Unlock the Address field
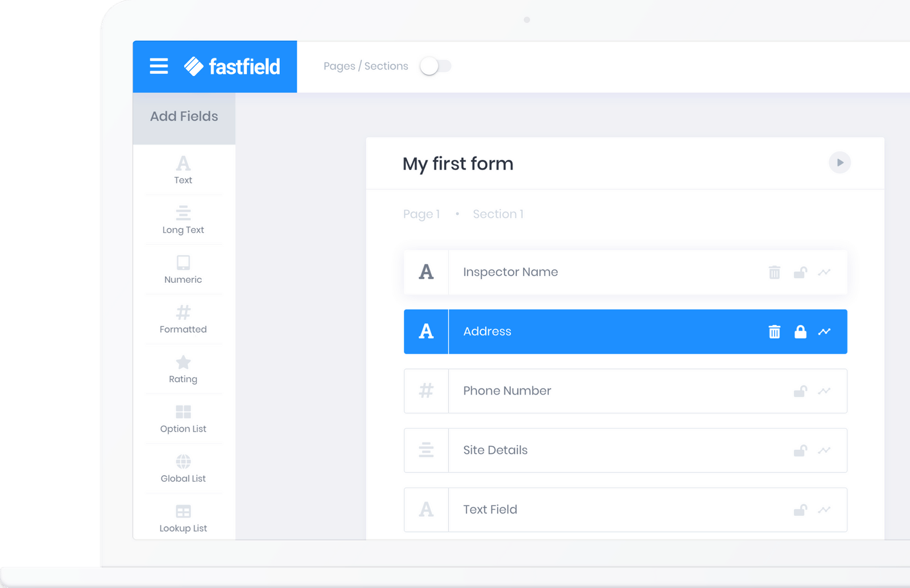The height and width of the screenshot is (588, 910). 801,332
